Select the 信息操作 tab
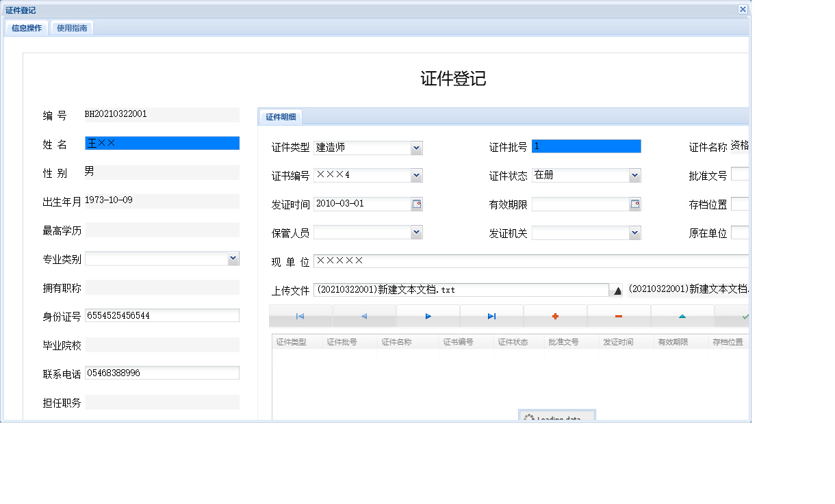Screen dimensions: 835x504 [27, 28]
